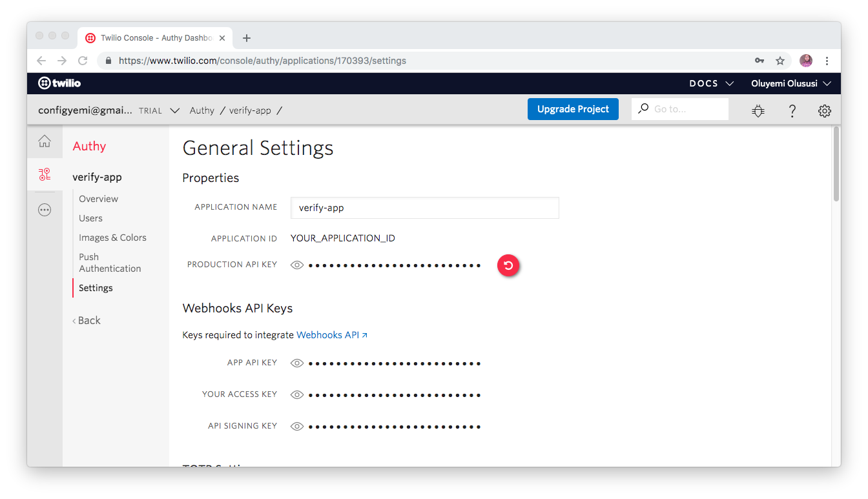Expand the project switcher chevron next to TRIAL

coord(174,110)
